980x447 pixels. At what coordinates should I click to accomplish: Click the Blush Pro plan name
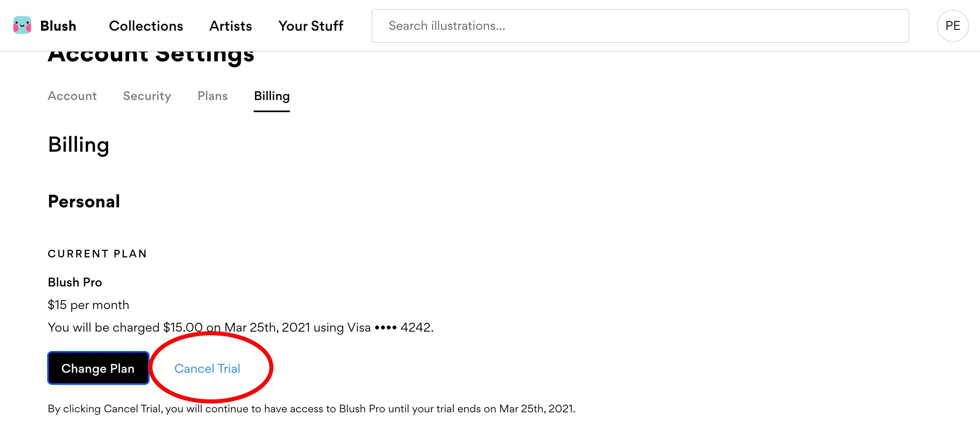[x=75, y=282]
